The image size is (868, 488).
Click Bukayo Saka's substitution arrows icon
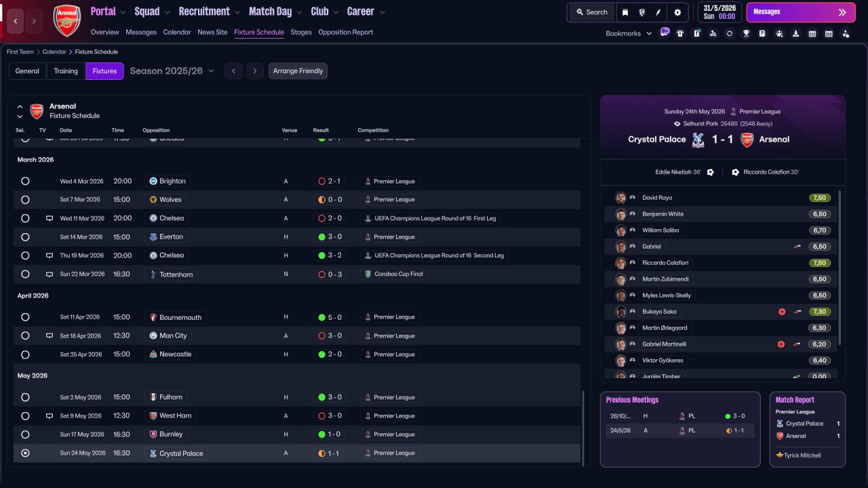(x=797, y=312)
